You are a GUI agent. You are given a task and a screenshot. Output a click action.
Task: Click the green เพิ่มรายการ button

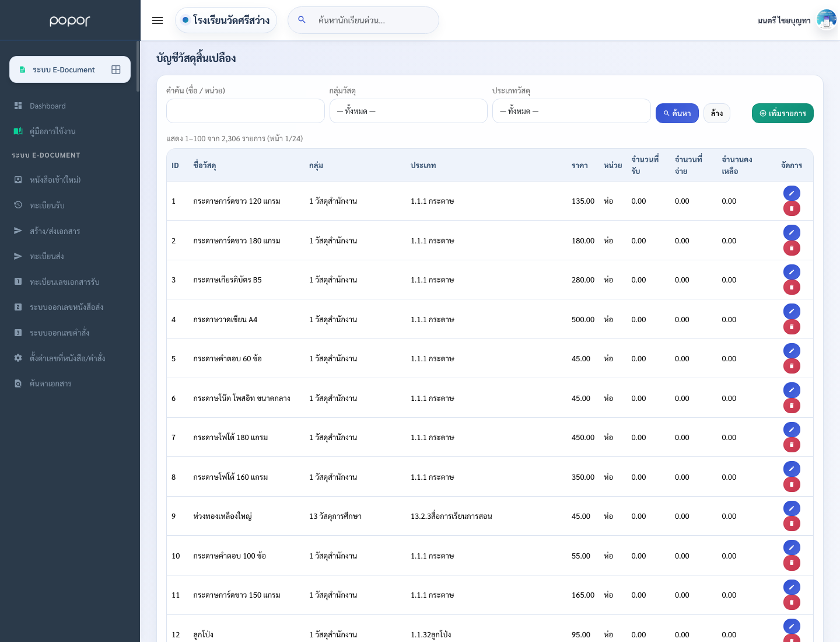783,113
